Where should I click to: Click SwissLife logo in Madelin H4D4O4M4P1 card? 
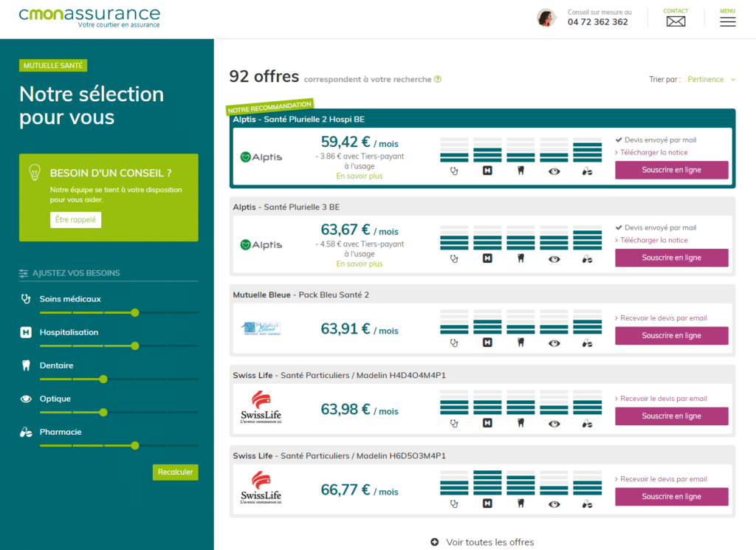[x=261, y=408]
